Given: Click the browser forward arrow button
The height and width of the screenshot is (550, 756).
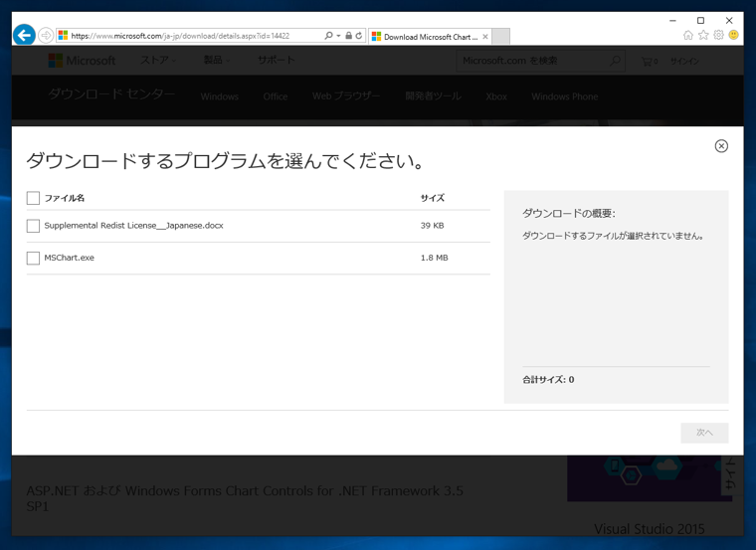Looking at the screenshot, I should (46, 36).
